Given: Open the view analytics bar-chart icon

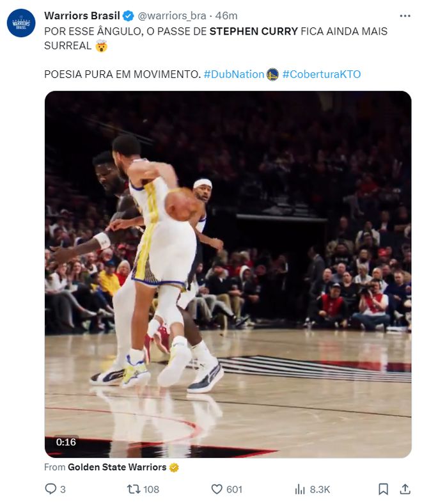Looking at the screenshot, I should pyautogui.click(x=300, y=489).
